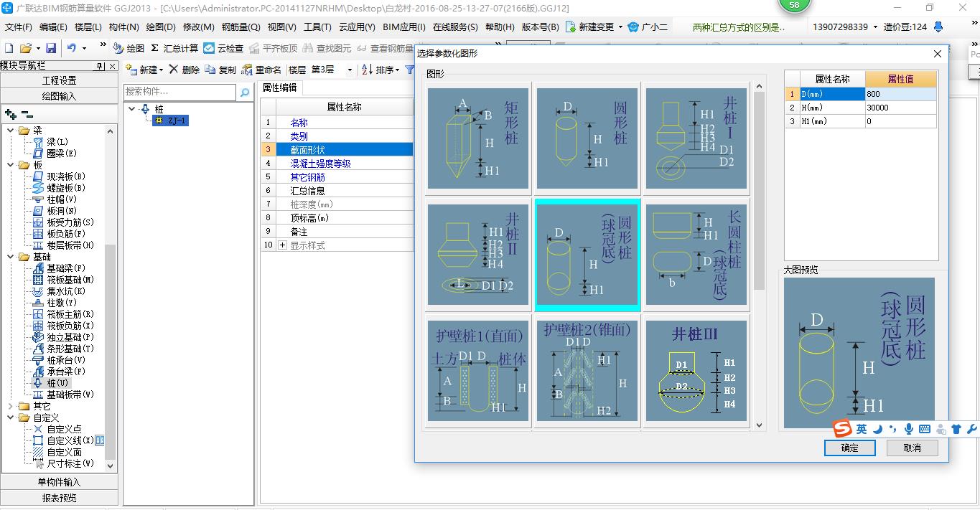The width and height of the screenshot is (980, 510).
Task: Open the 编辑(E) menu
Action: coord(53,27)
